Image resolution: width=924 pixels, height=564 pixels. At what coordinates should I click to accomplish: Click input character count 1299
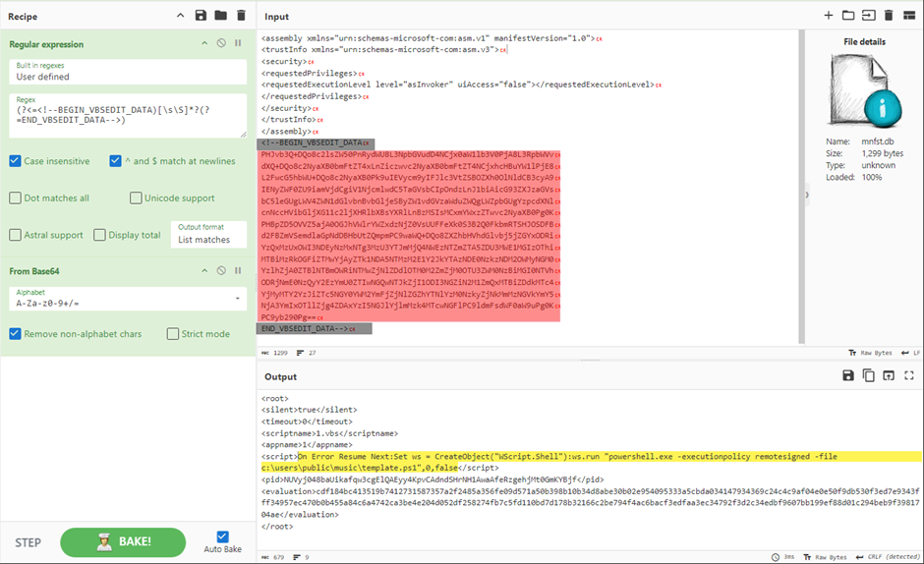[274, 353]
